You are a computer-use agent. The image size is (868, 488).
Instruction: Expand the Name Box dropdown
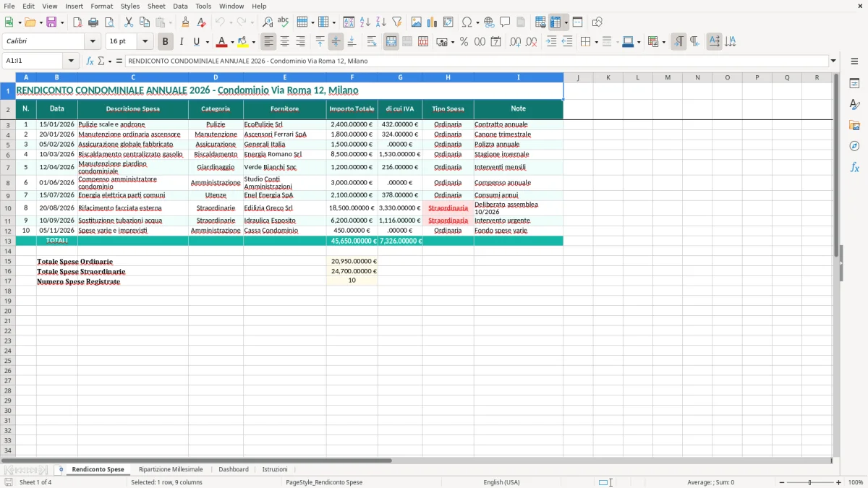pyautogui.click(x=71, y=61)
